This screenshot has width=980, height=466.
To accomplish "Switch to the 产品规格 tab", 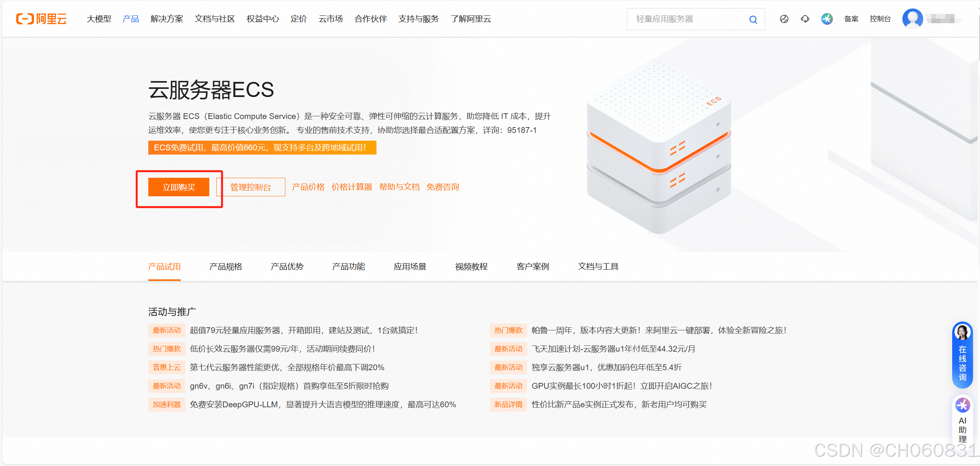I will (x=226, y=267).
